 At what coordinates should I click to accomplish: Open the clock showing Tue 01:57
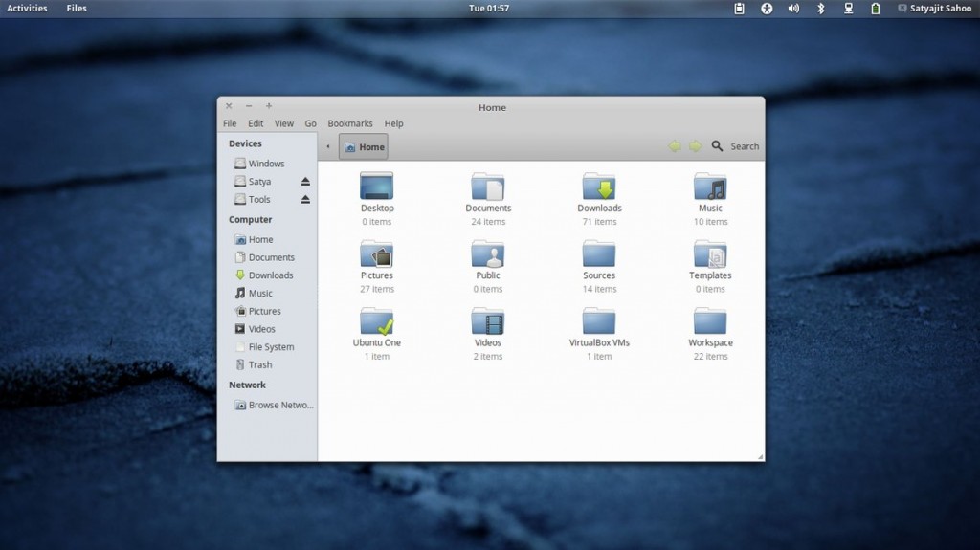(x=489, y=8)
